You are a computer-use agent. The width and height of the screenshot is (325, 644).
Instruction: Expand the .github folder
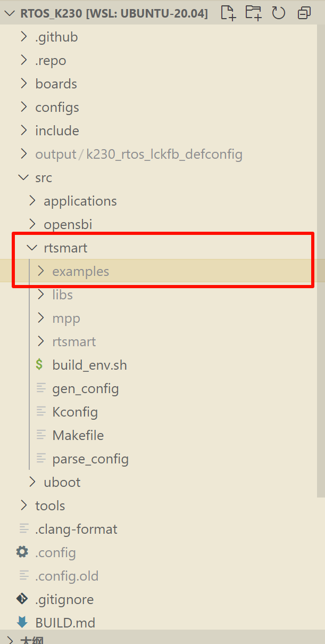pos(56,37)
